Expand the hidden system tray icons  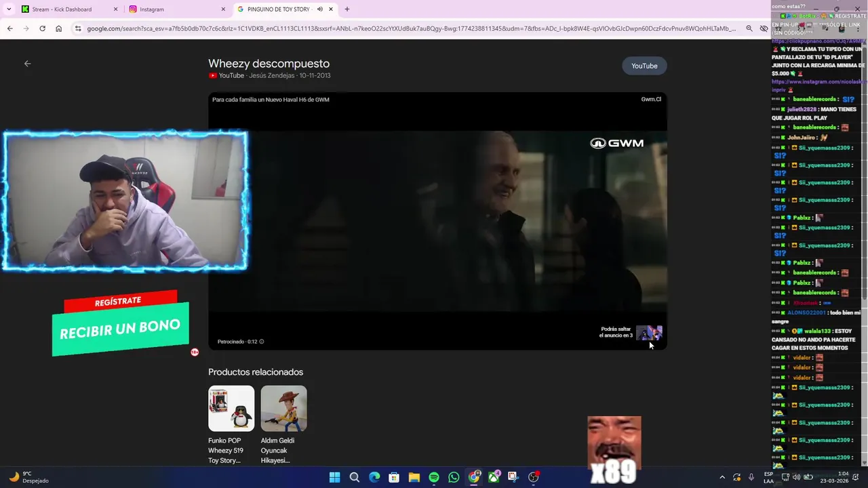(722, 477)
